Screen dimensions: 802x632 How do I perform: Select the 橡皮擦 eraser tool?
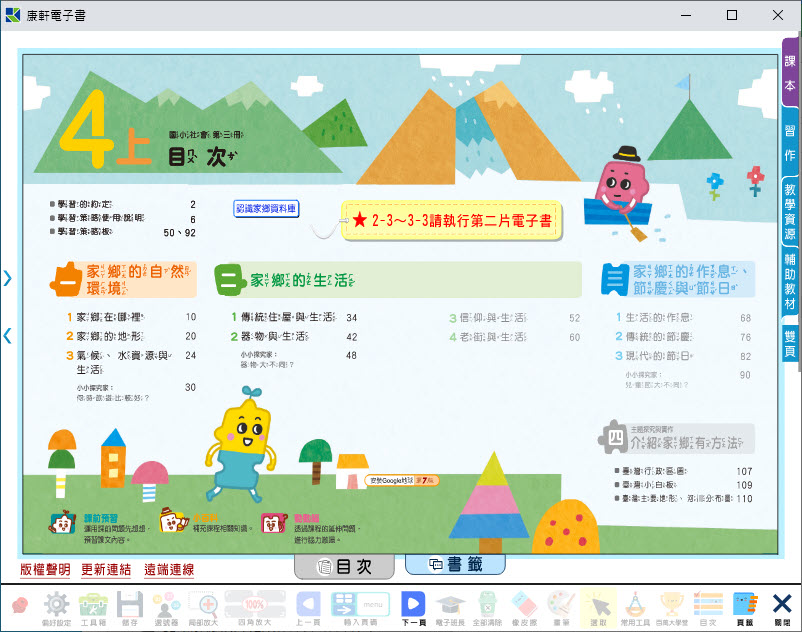point(524,605)
